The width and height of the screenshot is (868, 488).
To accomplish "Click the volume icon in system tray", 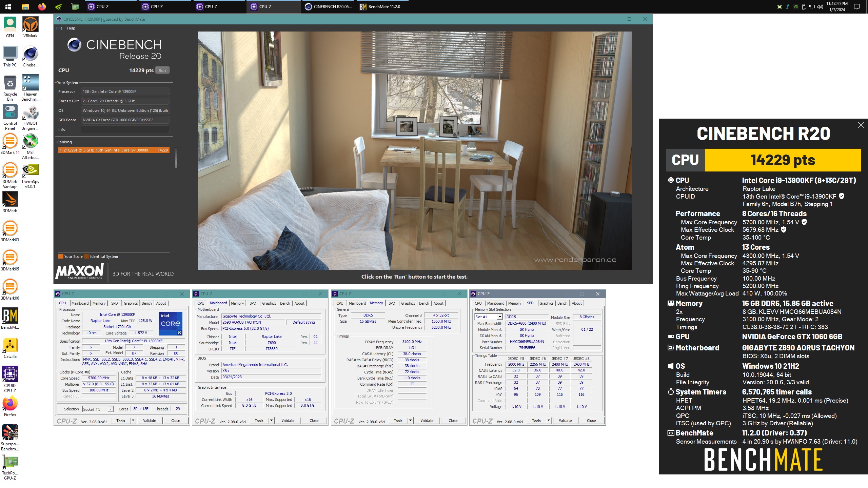I will pos(820,7).
